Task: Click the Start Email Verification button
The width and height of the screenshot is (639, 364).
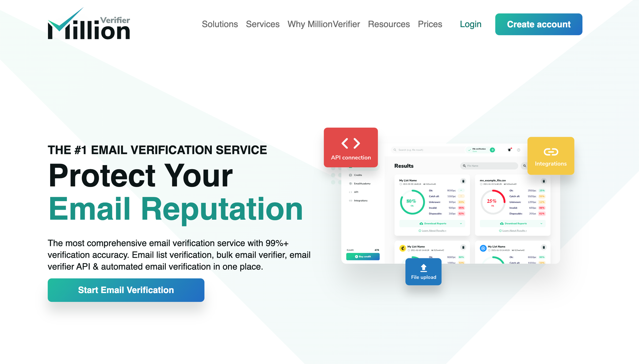Action: coord(127,290)
